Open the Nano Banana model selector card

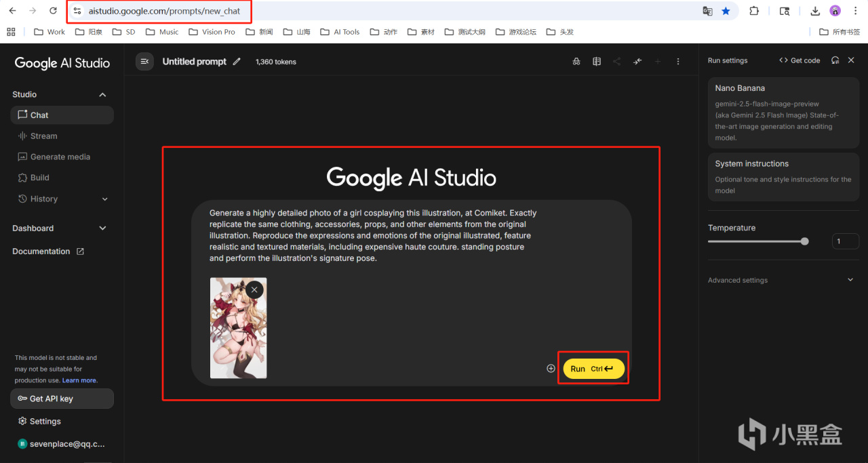(783, 113)
